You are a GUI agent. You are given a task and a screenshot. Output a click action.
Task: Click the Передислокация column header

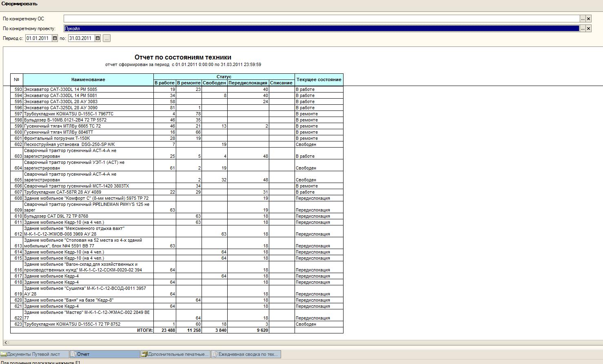[x=248, y=83]
